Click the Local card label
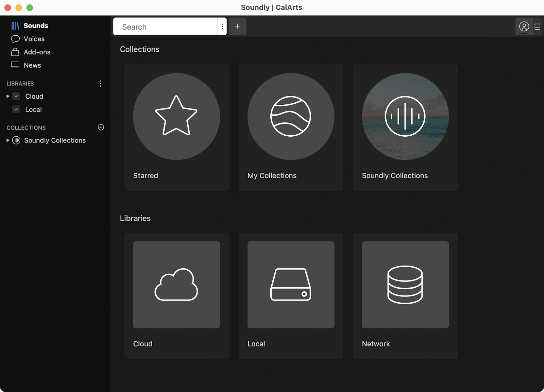This screenshot has width=544, height=392. (256, 344)
